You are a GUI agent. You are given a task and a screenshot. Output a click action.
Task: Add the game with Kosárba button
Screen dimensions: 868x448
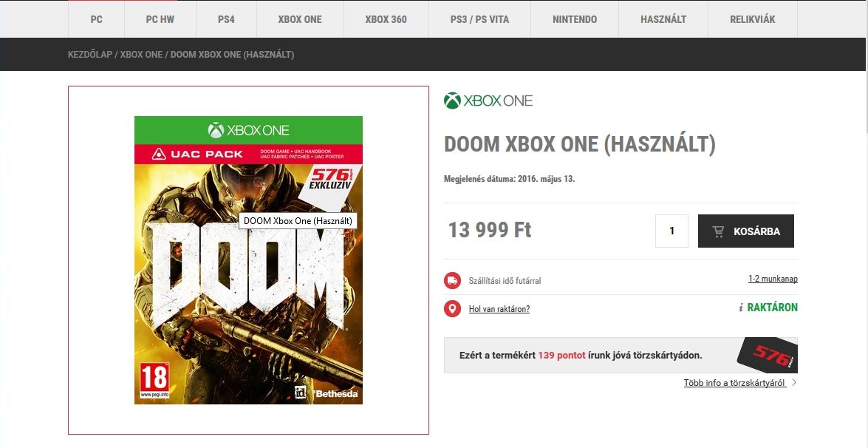(x=745, y=231)
